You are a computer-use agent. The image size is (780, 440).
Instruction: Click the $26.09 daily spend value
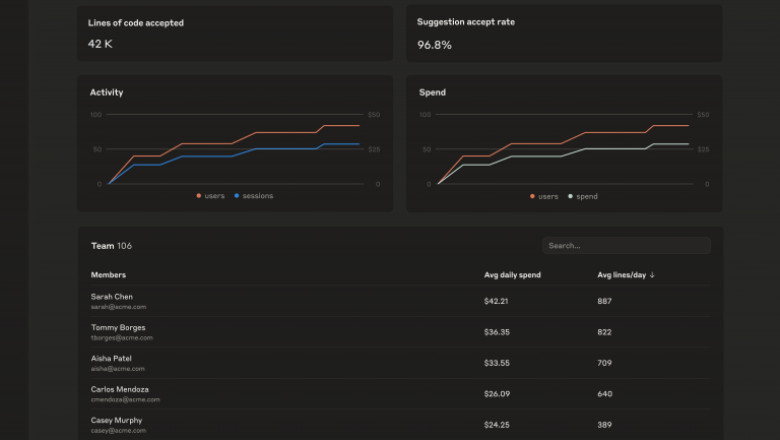tap(497, 394)
